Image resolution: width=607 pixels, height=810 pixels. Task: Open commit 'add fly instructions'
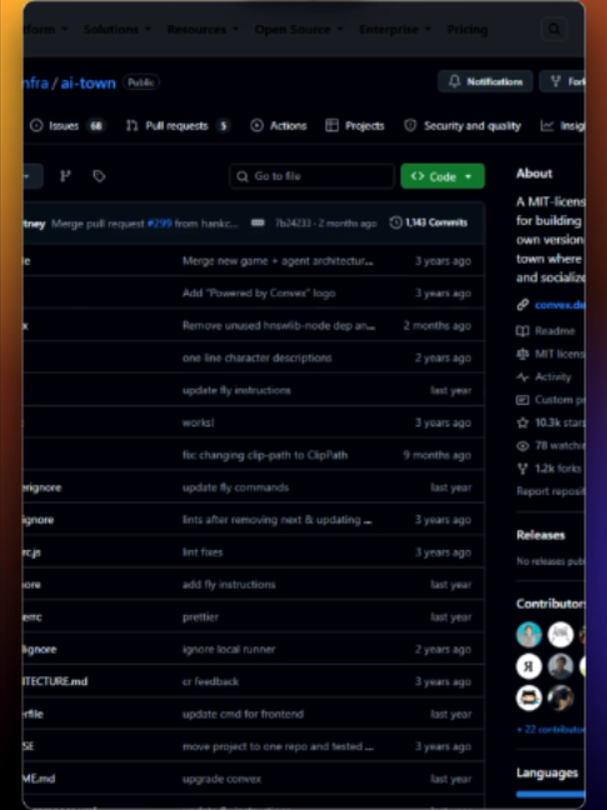click(x=229, y=584)
